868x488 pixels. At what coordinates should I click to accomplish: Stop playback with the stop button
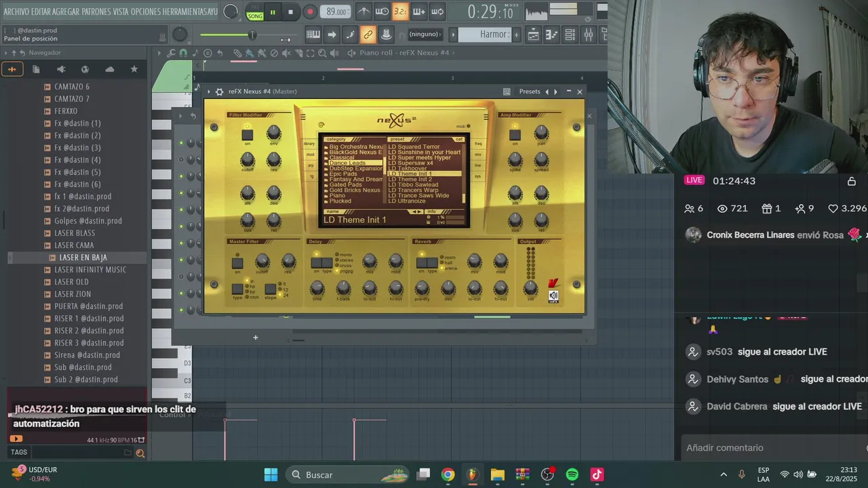[290, 12]
